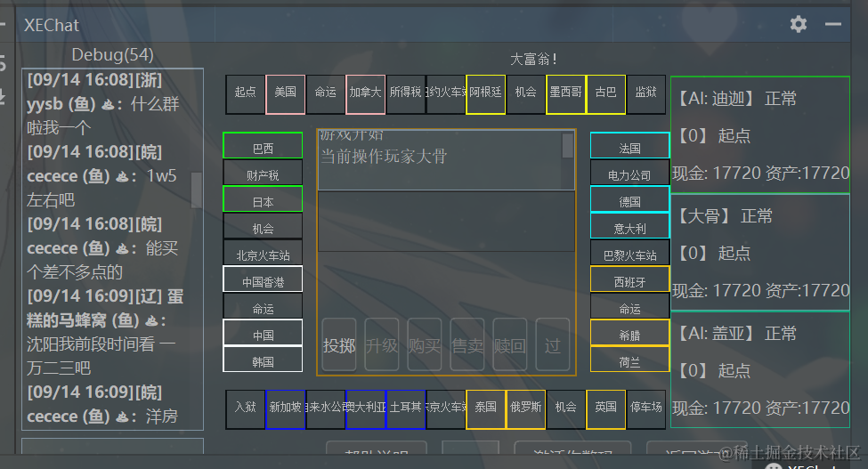The width and height of the screenshot is (868, 469).
Task: Click the 大富翁! game title
Action: pos(533,59)
